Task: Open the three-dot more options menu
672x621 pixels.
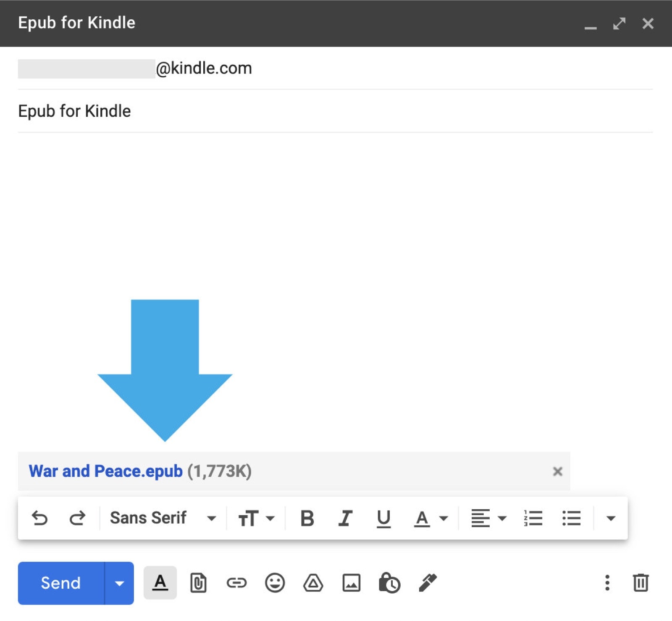Action: [x=607, y=583]
